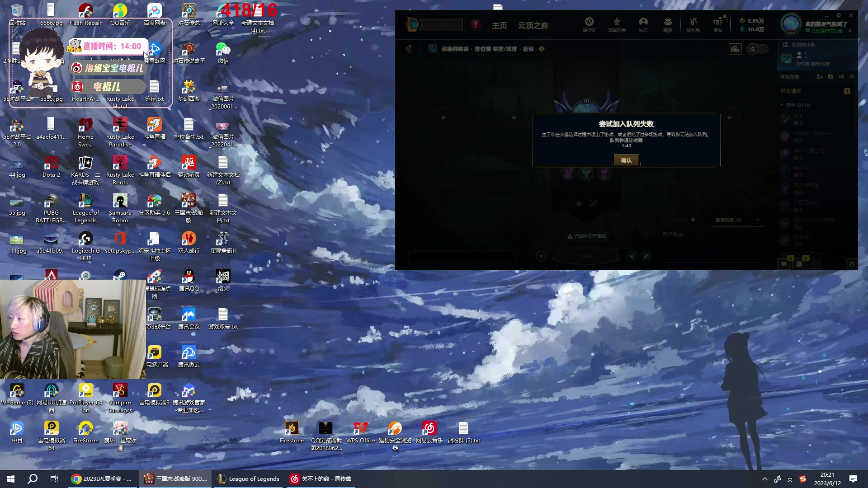Open the 云顶之弈 tab in the League client
The width and height of the screenshot is (868, 488).
[x=533, y=26]
